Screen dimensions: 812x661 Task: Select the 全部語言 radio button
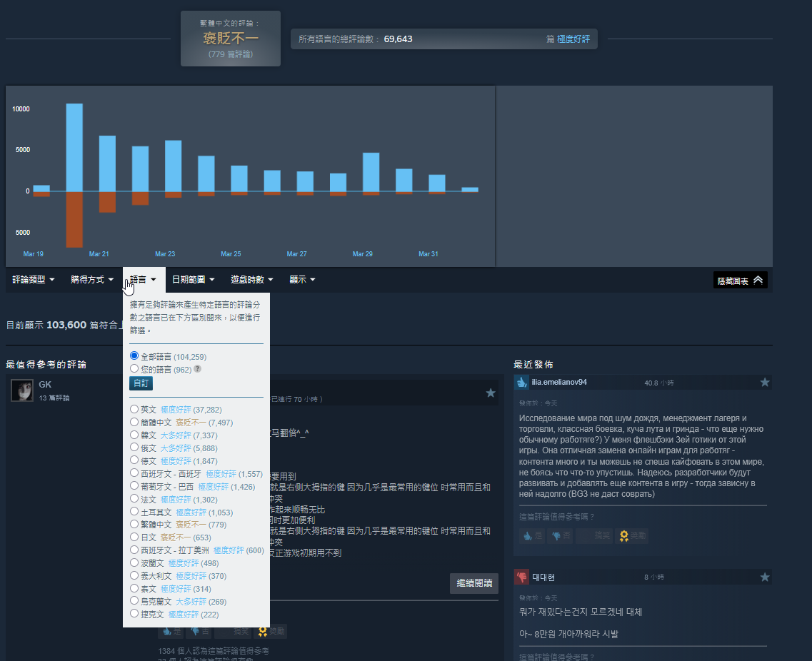pyautogui.click(x=134, y=355)
